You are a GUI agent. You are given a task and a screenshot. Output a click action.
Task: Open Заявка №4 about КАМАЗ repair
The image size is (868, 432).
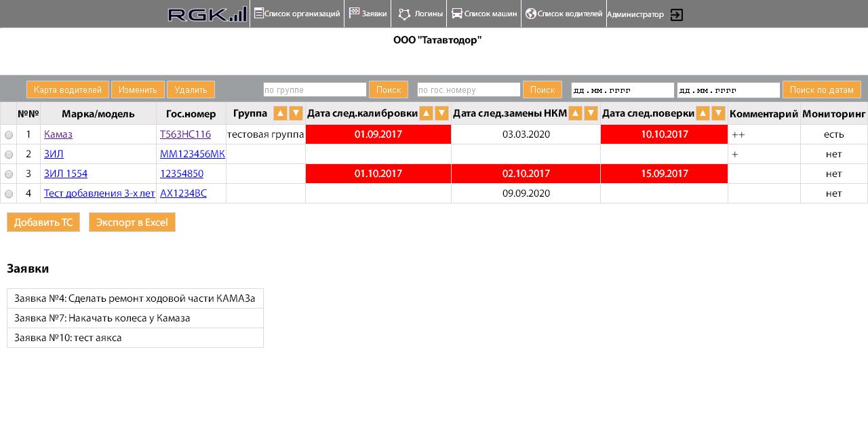pos(135,298)
